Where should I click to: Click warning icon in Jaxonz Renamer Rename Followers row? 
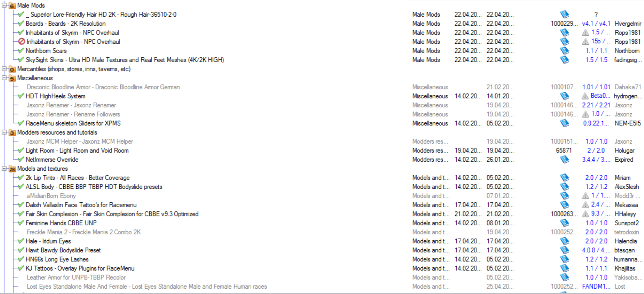(x=585, y=114)
